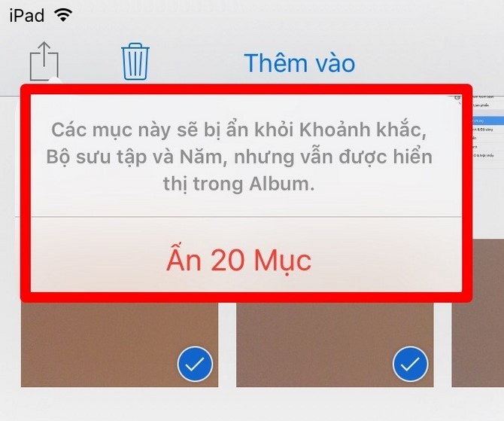The width and height of the screenshot is (504, 421).
Task: Select the partially visible bottom-right photo thumbnail
Action: coord(478,345)
